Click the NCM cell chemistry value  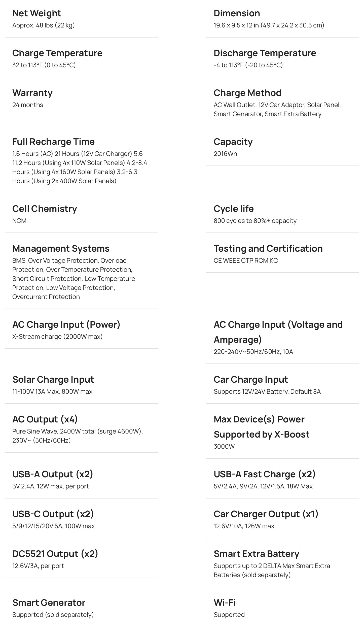pyautogui.click(x=19, y=221)
